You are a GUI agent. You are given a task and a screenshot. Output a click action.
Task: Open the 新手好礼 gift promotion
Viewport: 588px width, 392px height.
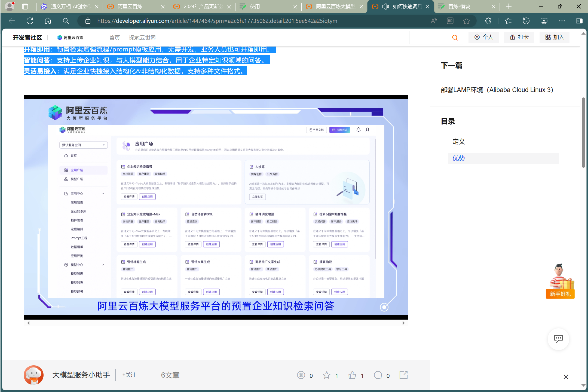point(560,281)
